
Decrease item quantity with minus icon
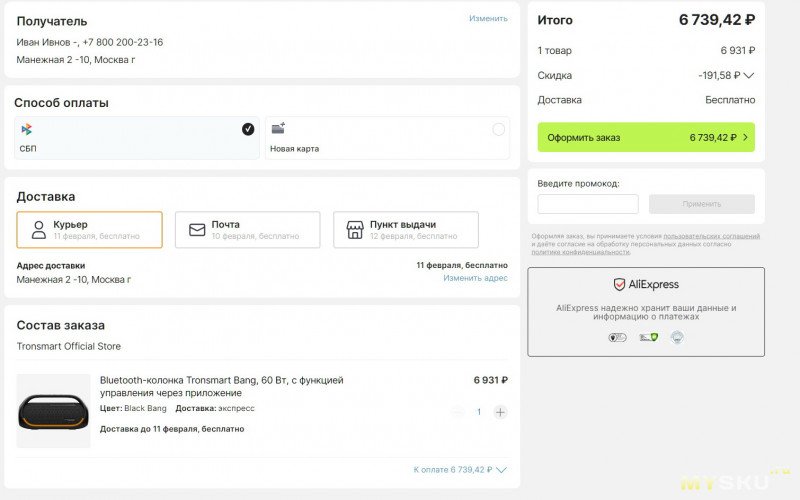pyautogui.click(x=457, y=412)
